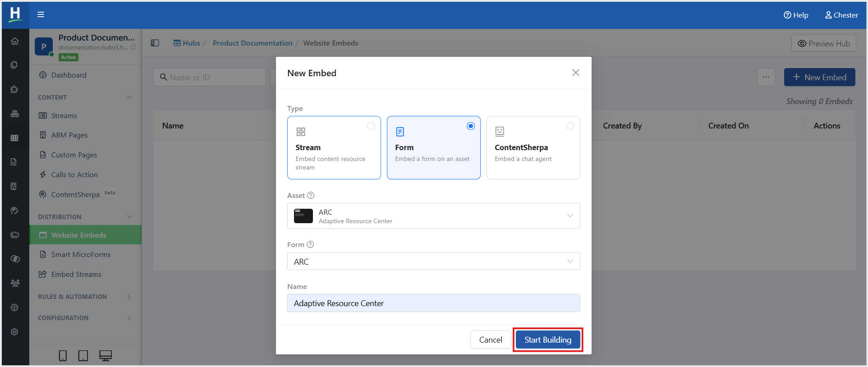This screenshot has height=367, width=868.
Task: Click the Created On column header
Action: point(729,126)
